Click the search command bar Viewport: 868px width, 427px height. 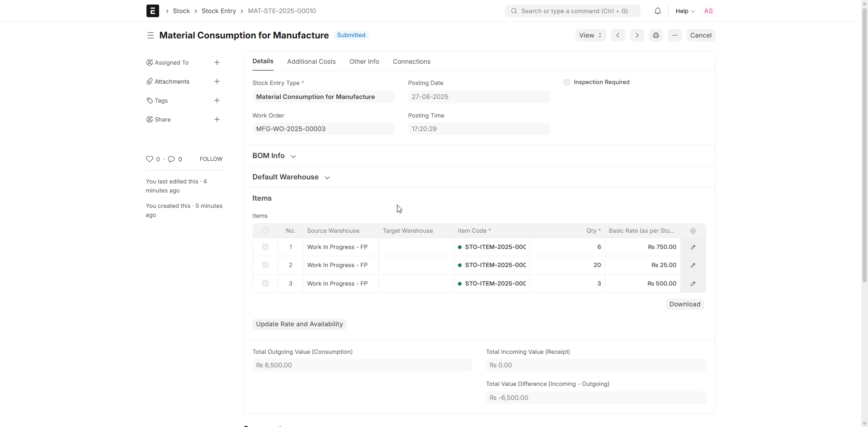coord(572,11)
